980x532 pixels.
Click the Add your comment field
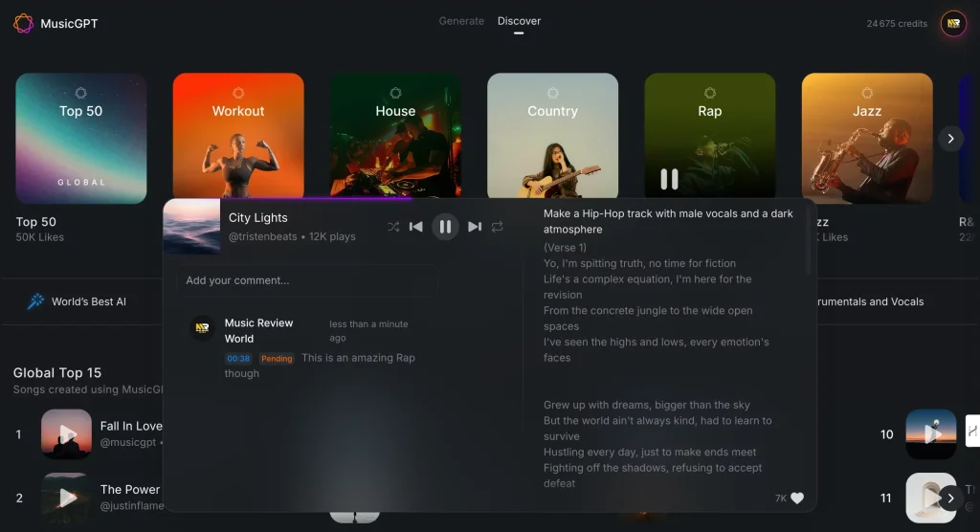click(x=306, y=280)
